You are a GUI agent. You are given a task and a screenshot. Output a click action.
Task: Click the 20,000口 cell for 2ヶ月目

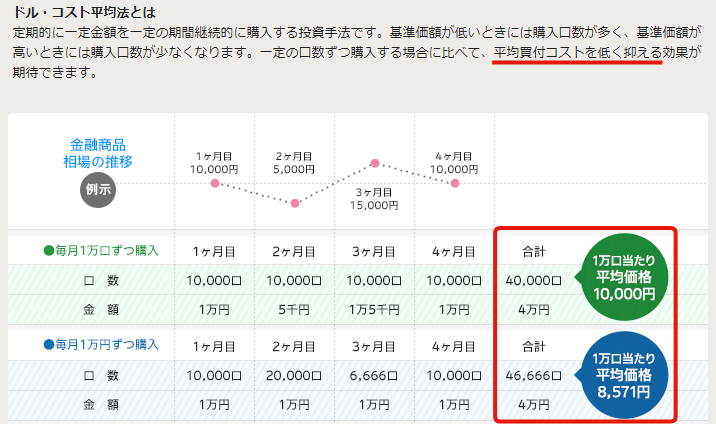pos(294,376)
